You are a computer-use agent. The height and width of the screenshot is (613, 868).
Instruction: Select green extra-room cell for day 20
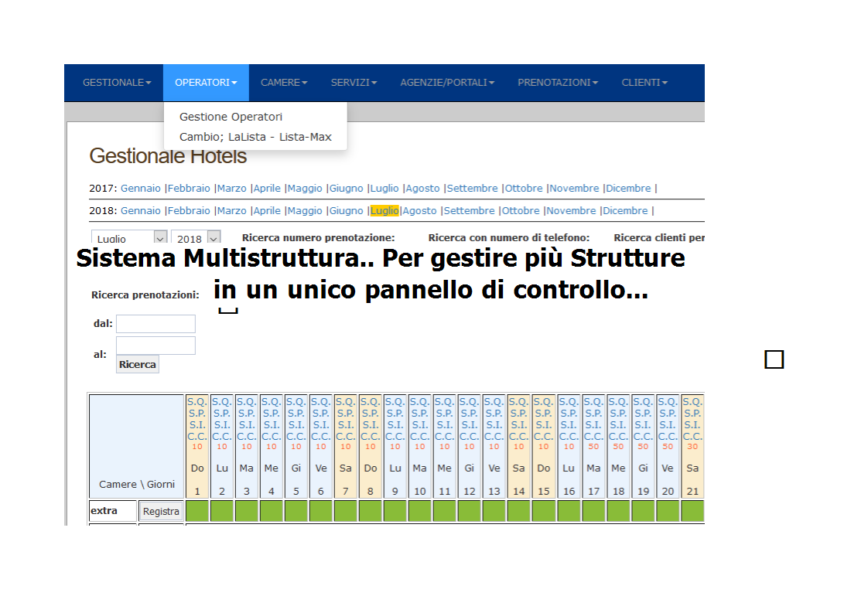click(x=668, y=511)
